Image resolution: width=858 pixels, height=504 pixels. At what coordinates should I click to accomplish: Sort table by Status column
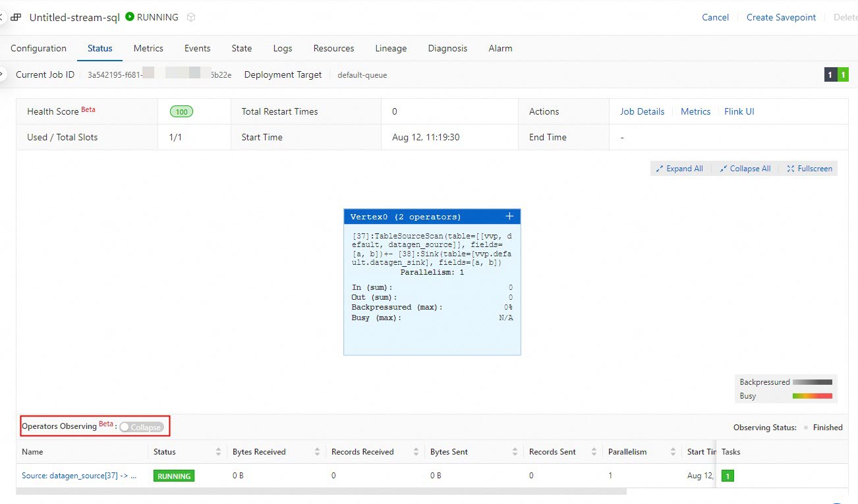tap(218, 452)
